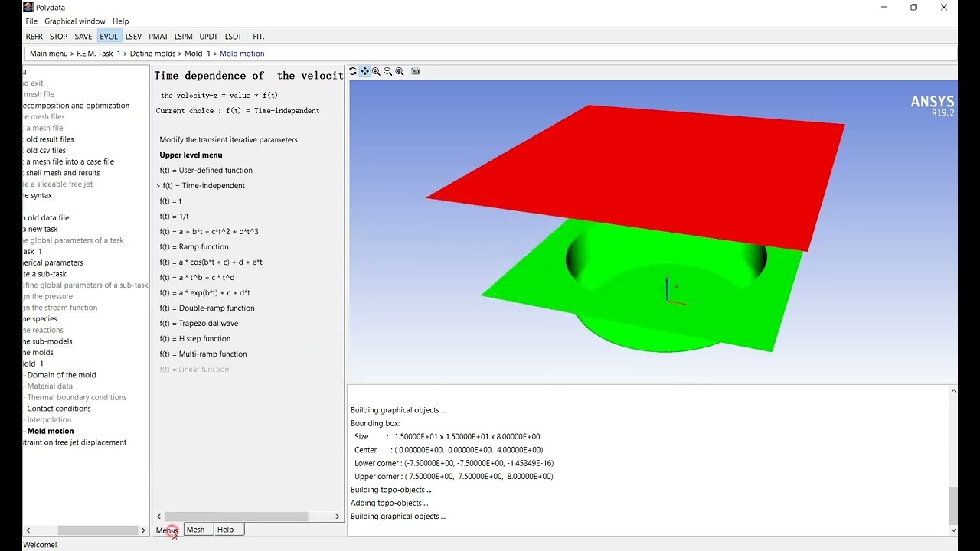Choose the cubic polynomial f(t) option

coord(209,232)
